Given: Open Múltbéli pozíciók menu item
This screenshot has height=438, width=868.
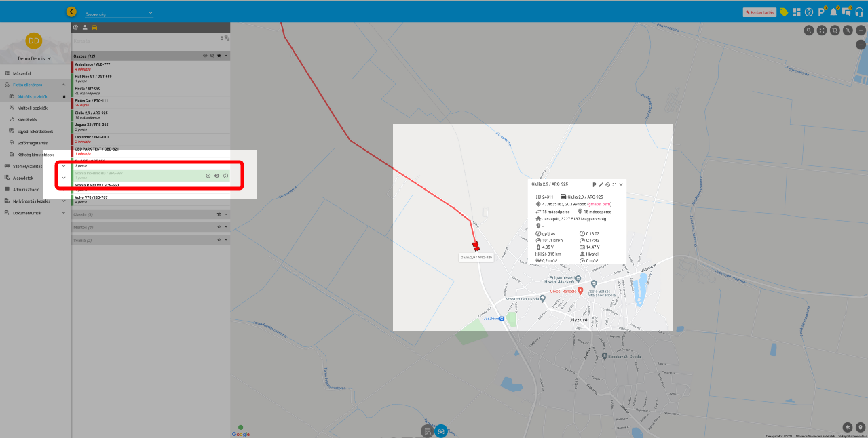Looking at the screenshot, I should pyautogui.click(x=32, y=108).
